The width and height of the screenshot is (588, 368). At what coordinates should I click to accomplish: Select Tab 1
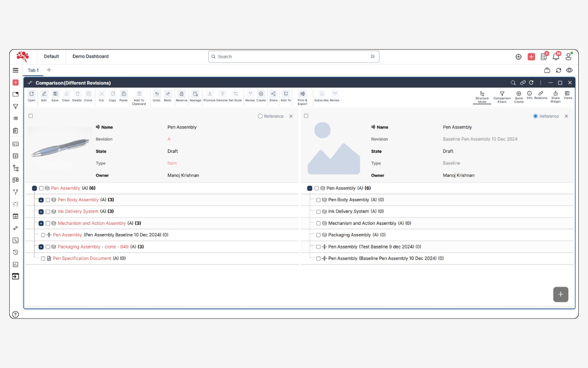click(x=33, y=70)
